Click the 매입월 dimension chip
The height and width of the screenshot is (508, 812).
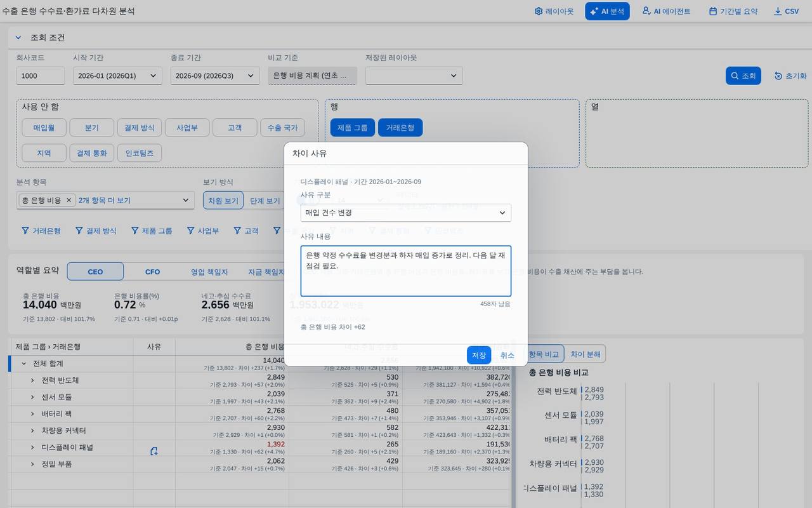tap(44, 128)
